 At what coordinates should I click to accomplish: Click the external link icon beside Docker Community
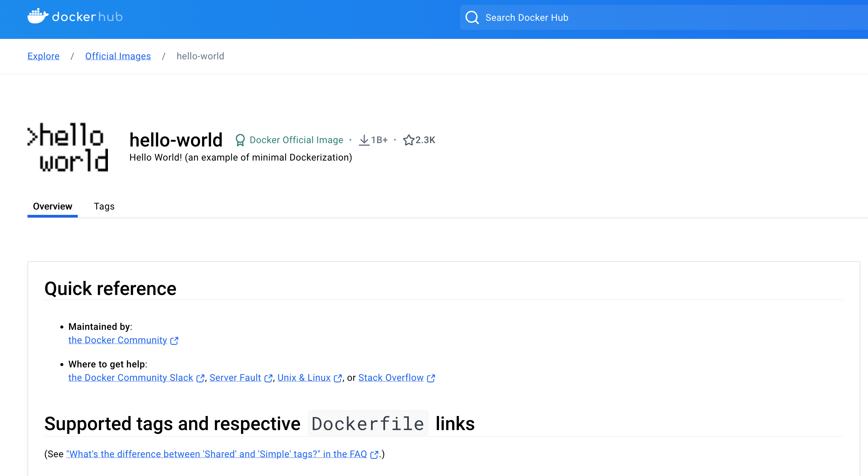point(175,341)
